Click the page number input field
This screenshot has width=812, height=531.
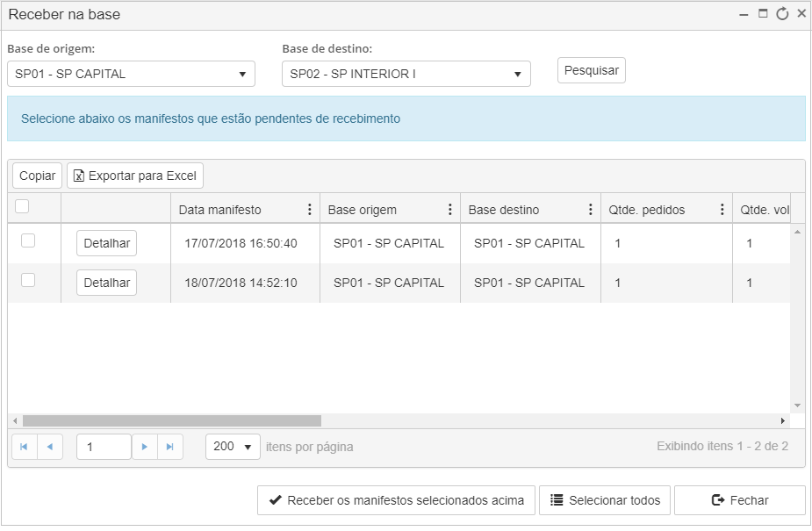point(104,447)
